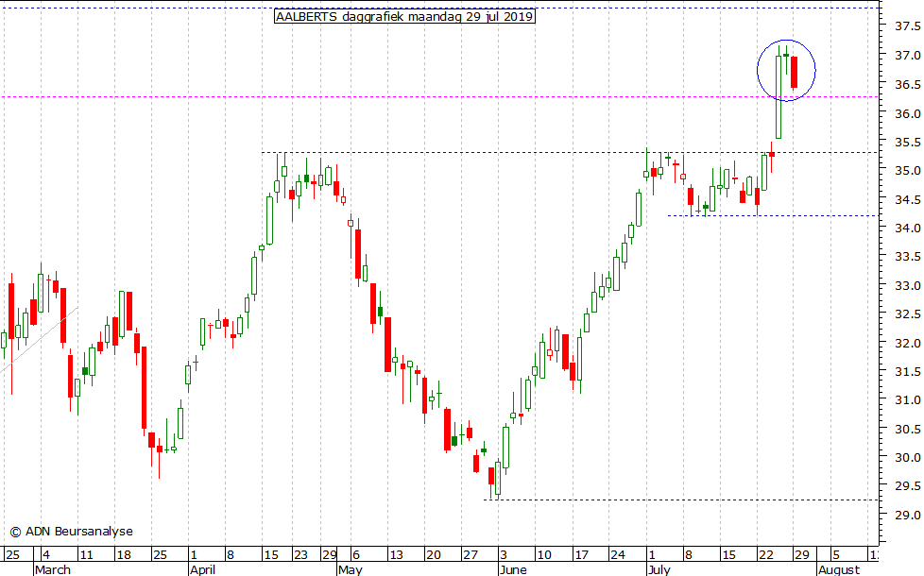This screenshot has width=924, height=576.
Task: Click the date label '10' in June
Action: (544, 555)
